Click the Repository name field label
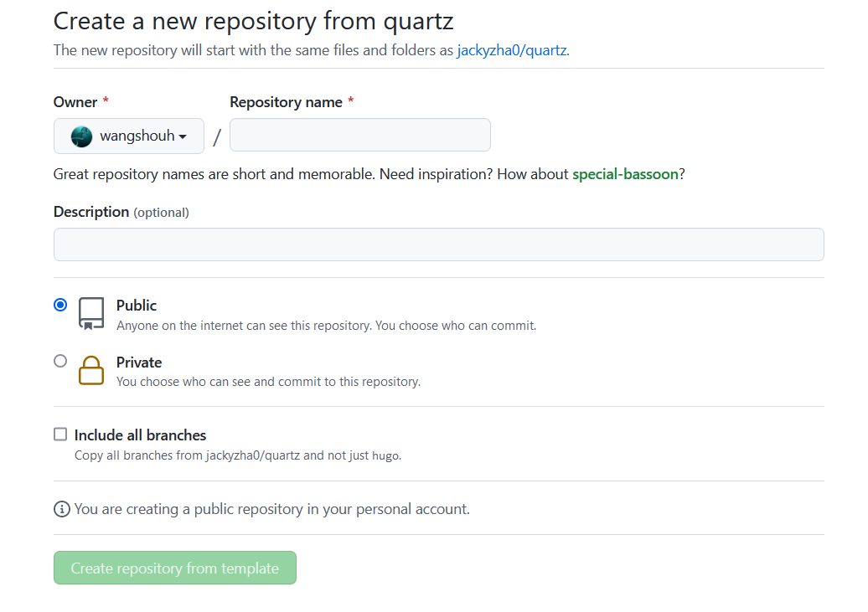 pyautogui.click(x=286, y=102)
